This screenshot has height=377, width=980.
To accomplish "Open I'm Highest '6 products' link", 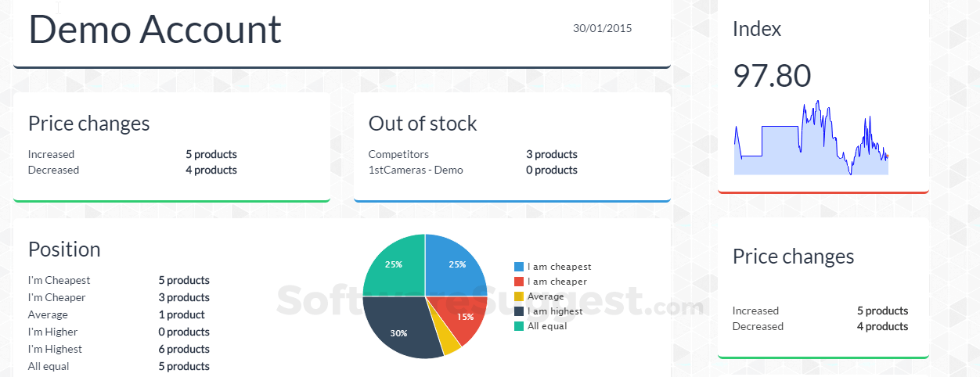I will [x=184, y=349].
